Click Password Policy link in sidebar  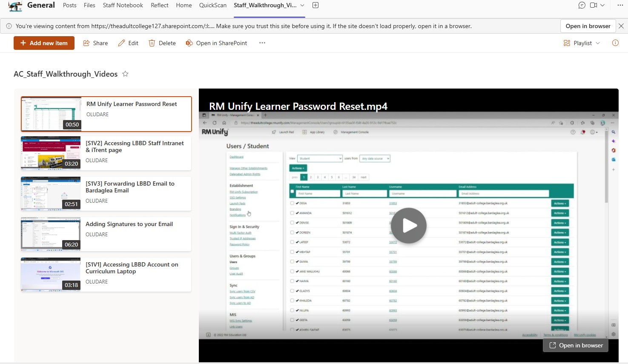point(239,244)
